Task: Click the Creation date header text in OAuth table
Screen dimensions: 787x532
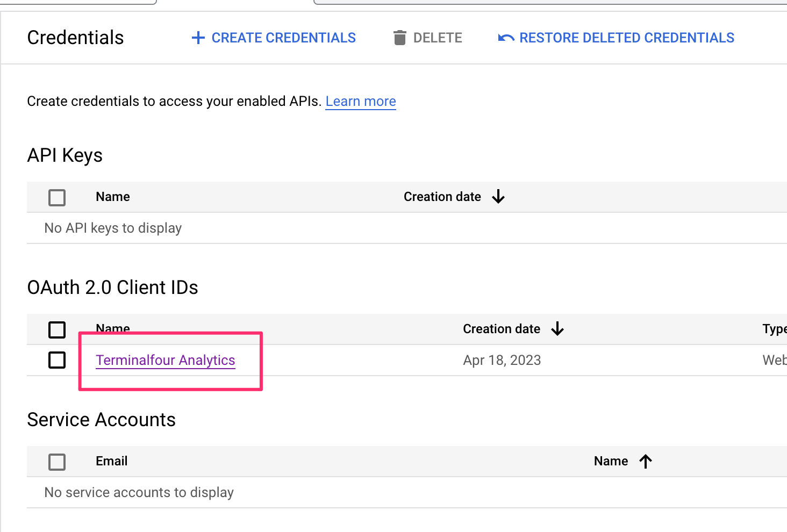Action: pyautogui.click(x=501, y=329)
